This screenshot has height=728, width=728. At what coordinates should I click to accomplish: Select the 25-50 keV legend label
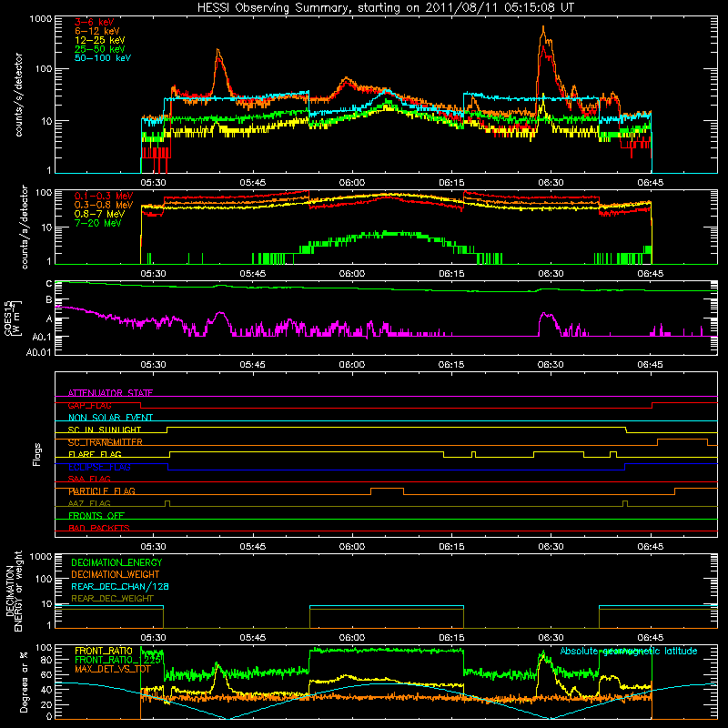click(x=100, y=49)
